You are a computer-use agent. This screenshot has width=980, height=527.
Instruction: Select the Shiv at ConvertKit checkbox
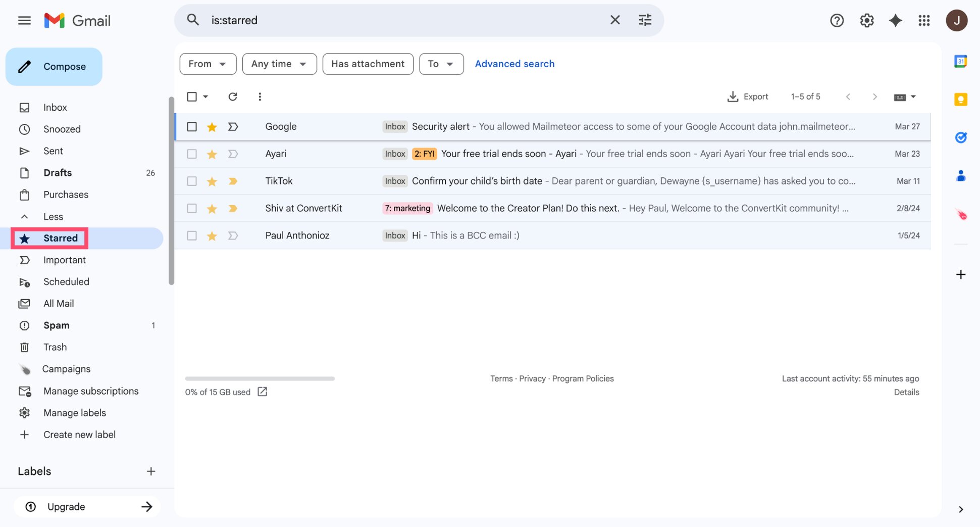coord(192,209)
